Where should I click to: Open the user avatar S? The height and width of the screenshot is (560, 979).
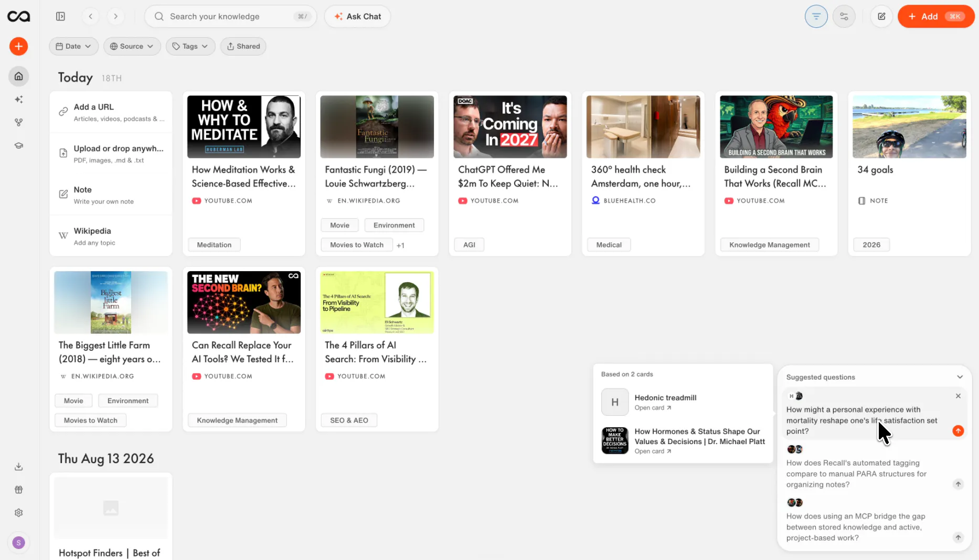(x=18, y=543)
